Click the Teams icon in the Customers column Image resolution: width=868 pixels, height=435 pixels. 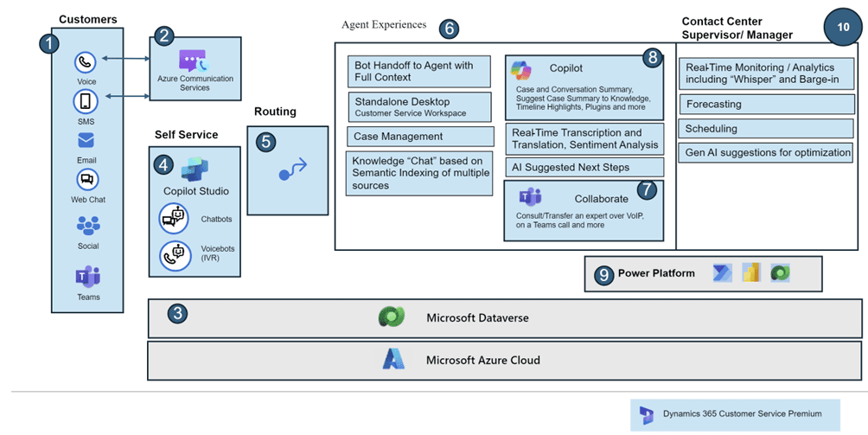(87, 277)
